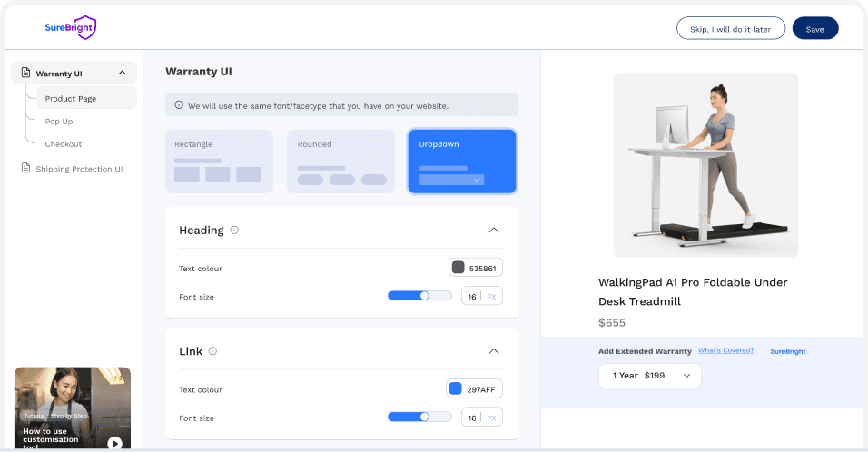
Task: Click the $655 price text
Action: (612, 322)
